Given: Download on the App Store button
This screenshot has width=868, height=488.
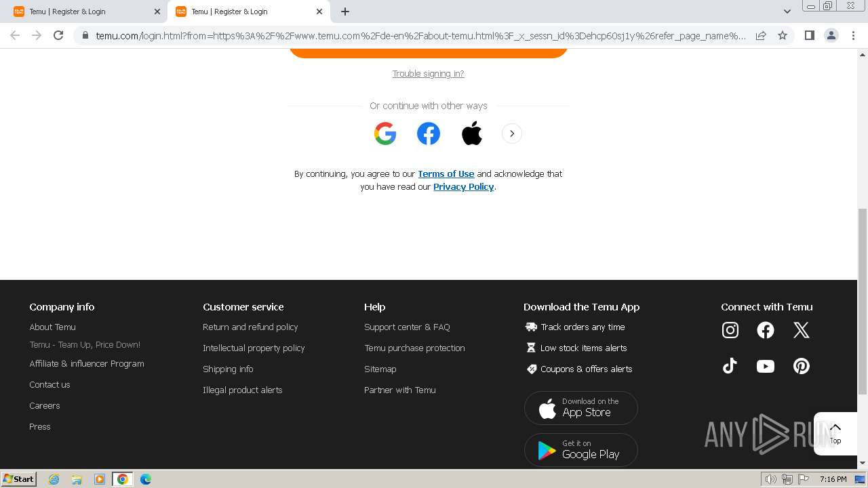Looking at the screenshot, I should (581, 408).
